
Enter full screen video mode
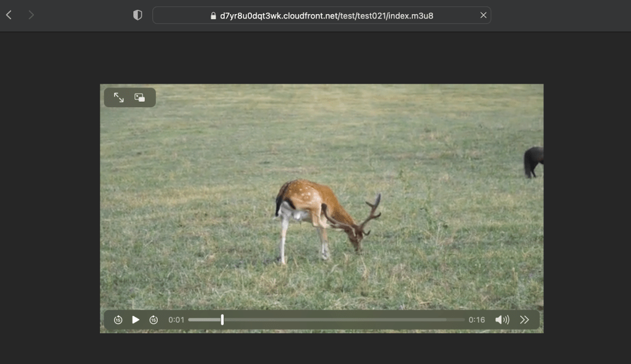[119, 98]
